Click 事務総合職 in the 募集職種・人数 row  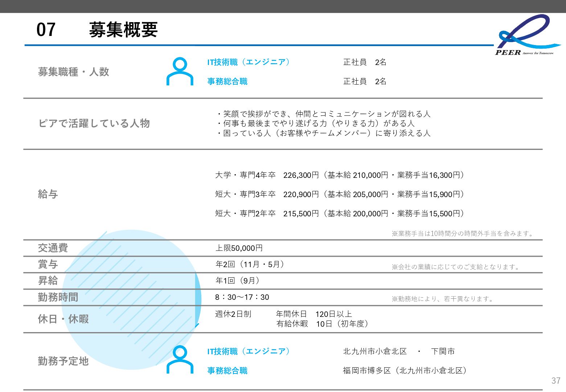click(x=227, y=81)
